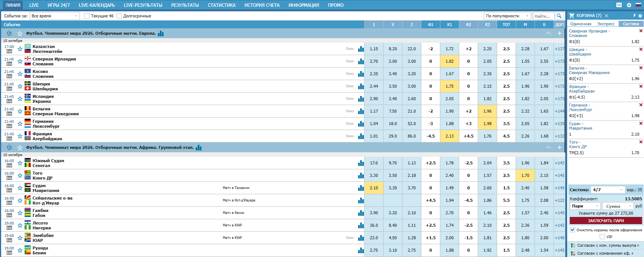Open По популярности sorting dropdown

(507, 16)
